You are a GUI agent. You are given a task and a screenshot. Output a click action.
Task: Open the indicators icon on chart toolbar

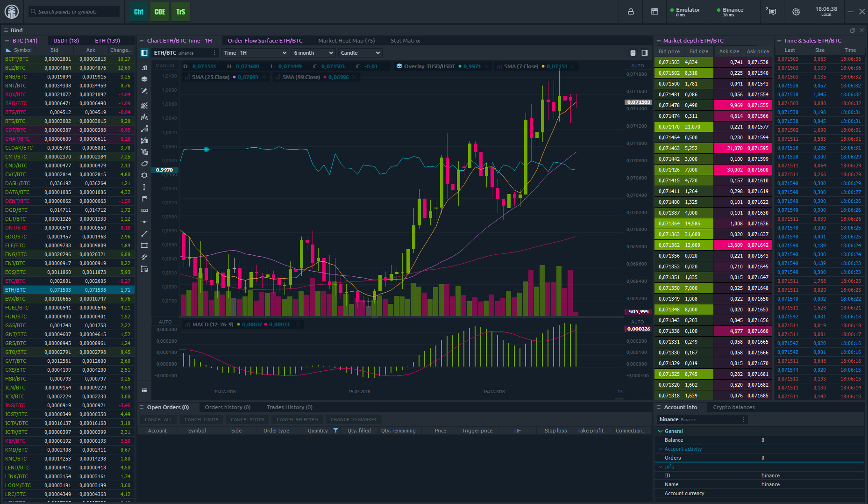(x=144, y=67)
